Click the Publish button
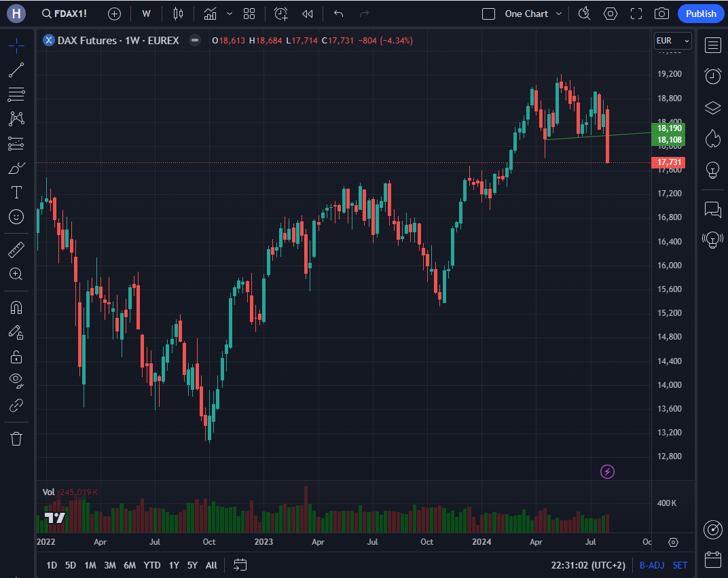The width and height of the screenshot is (728, 578). tap(700, 13)
